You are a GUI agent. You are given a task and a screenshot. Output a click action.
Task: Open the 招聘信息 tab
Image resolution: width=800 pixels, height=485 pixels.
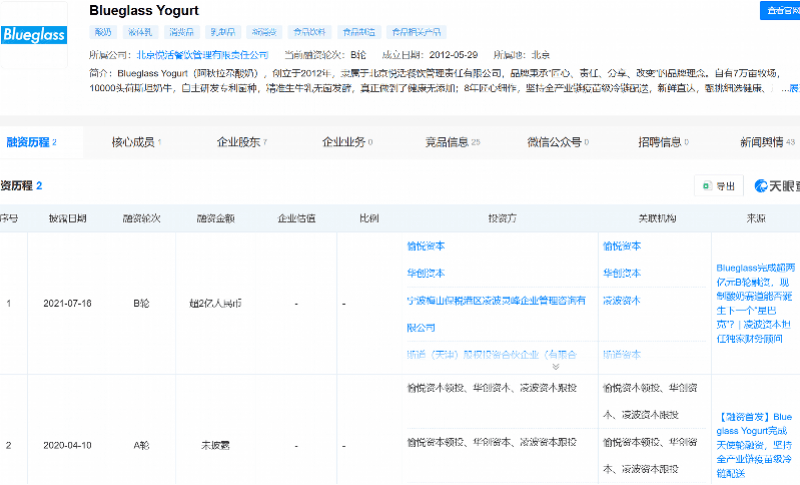[663, 143]
